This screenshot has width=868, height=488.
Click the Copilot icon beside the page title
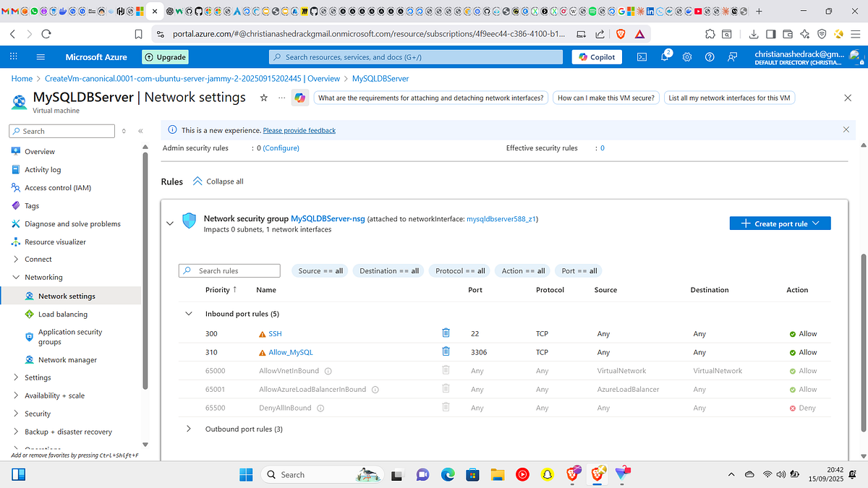(x=299, y=98)
